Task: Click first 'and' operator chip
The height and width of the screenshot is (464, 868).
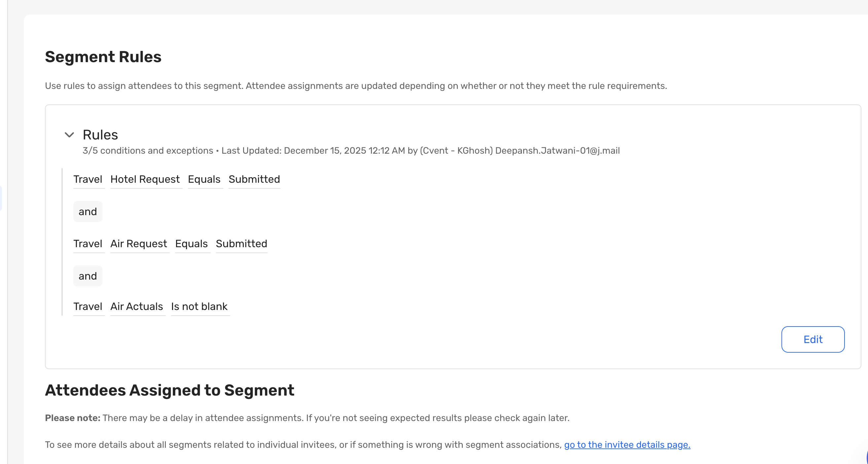Action: (x=88, y=212)
